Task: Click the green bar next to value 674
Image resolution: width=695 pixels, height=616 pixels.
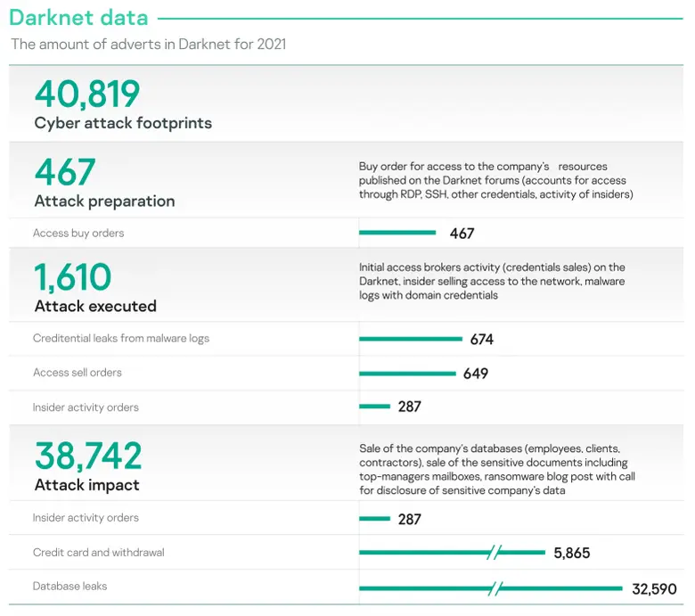Action: 411,339
